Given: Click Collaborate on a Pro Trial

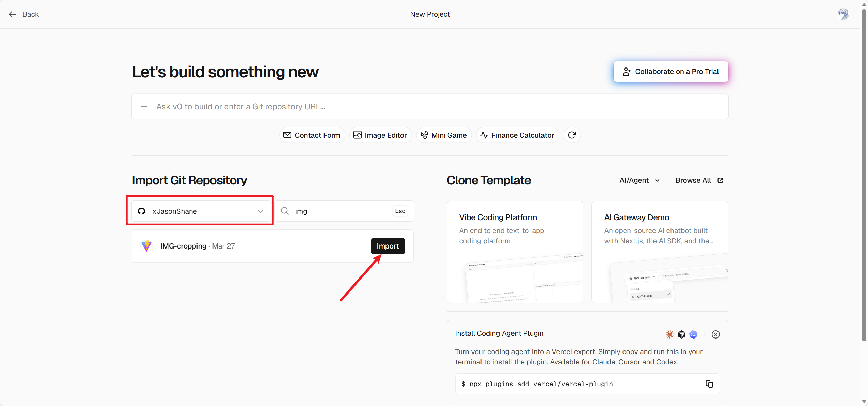Looking at the screenshot, I should tap(670, 72).
